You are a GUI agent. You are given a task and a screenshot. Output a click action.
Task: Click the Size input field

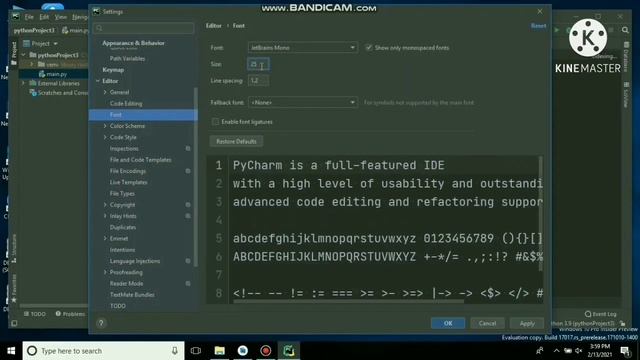[258, 64]
